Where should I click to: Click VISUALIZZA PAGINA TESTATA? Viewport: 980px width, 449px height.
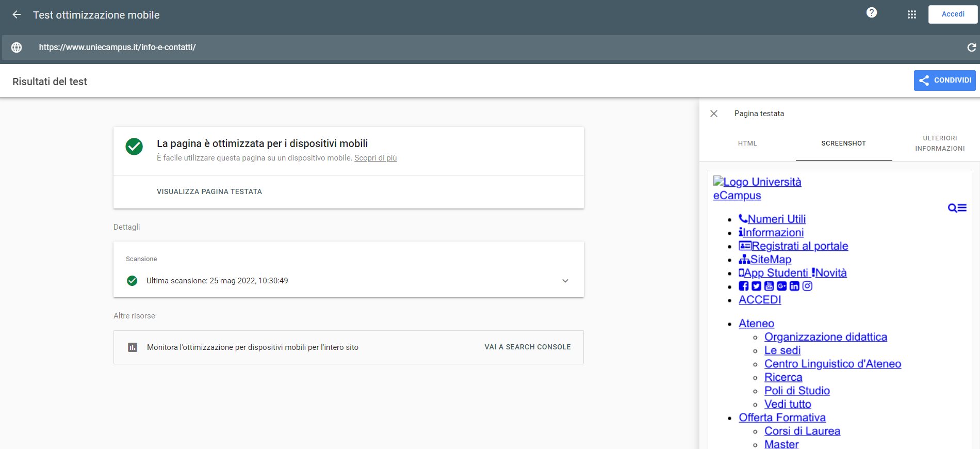tap(209, 191)
